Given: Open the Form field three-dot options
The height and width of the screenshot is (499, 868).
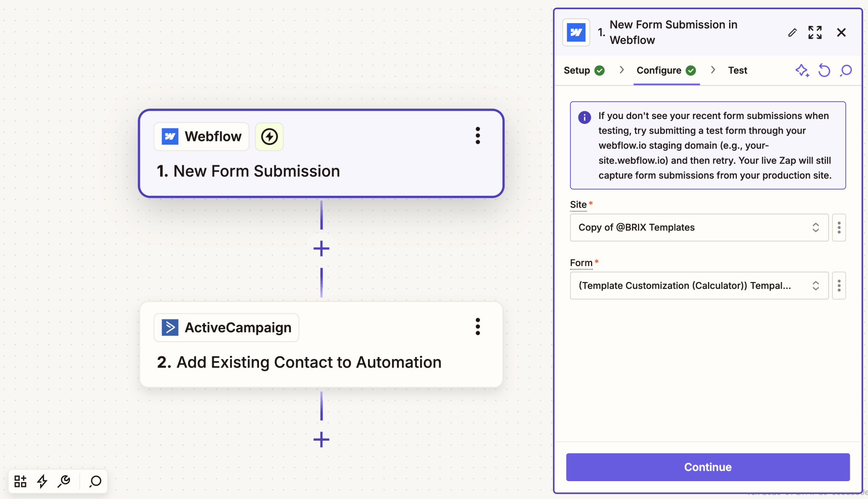Looking at the screenshot, I should (839, 286).
